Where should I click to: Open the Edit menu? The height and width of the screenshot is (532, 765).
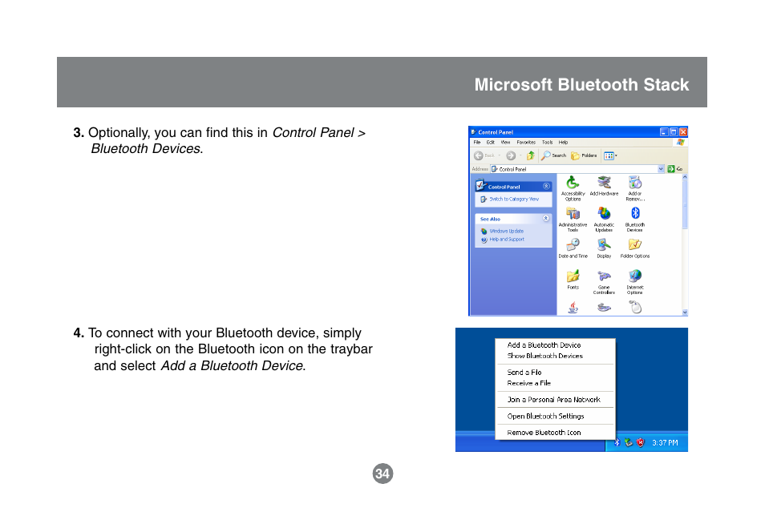(x=490, y=143)
